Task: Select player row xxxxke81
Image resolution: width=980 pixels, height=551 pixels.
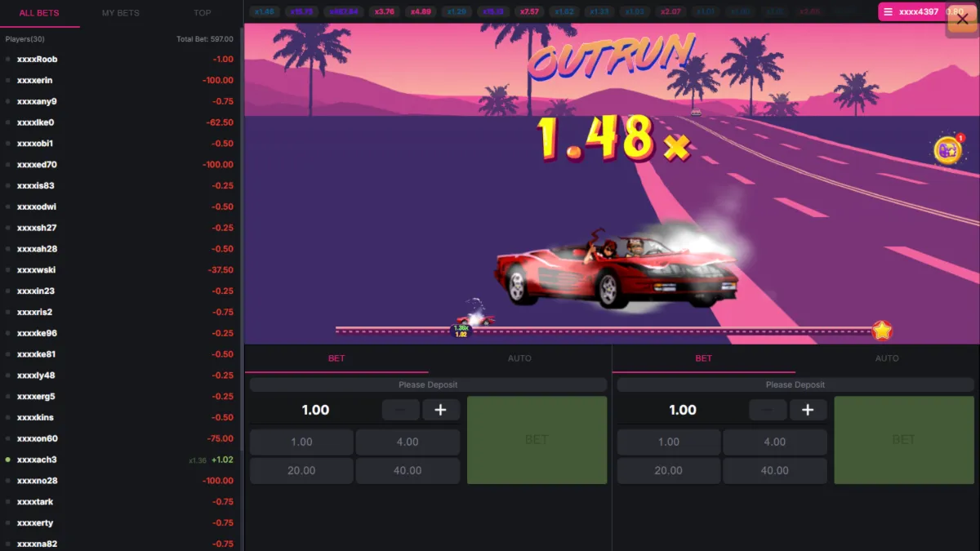Action: tap(120, 354)
